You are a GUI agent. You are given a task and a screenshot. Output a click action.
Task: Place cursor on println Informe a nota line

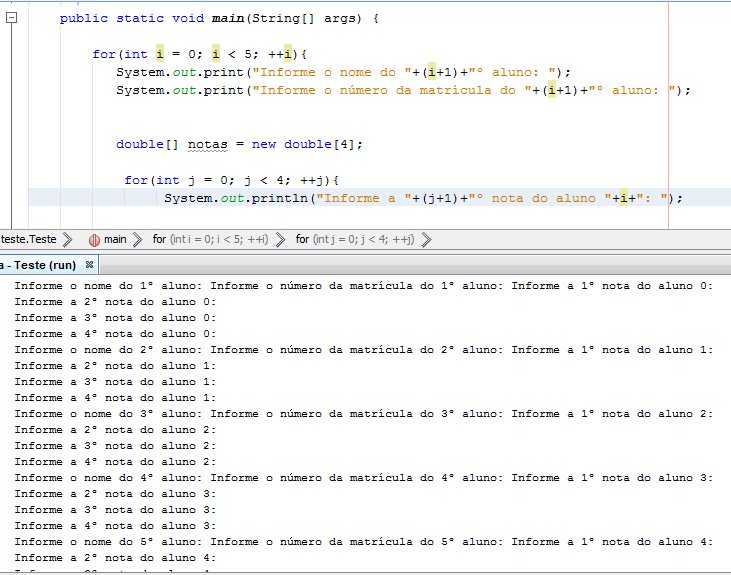click(x=423, y=198)
